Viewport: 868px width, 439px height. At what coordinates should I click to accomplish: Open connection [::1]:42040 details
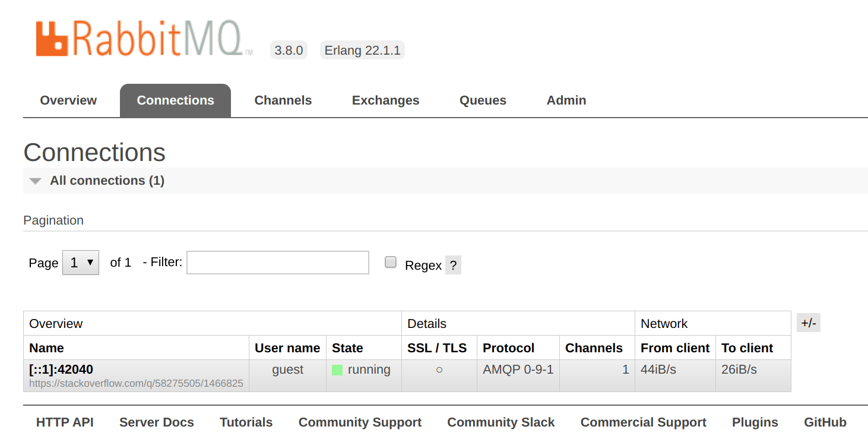tap(61, 369)
